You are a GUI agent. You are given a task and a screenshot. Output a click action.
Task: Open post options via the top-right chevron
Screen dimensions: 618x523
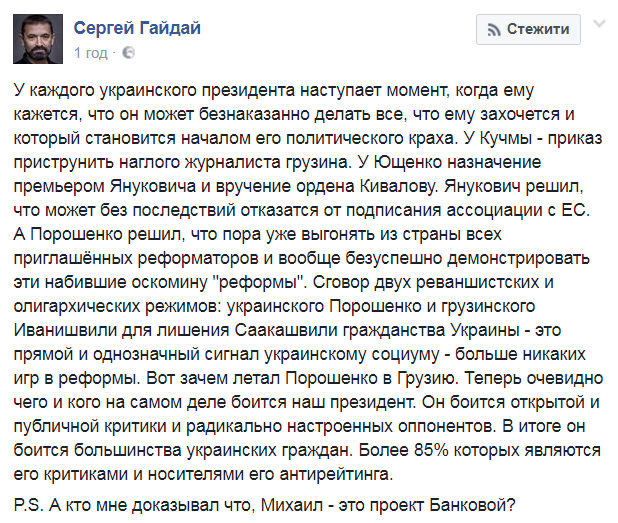(599, 24)
